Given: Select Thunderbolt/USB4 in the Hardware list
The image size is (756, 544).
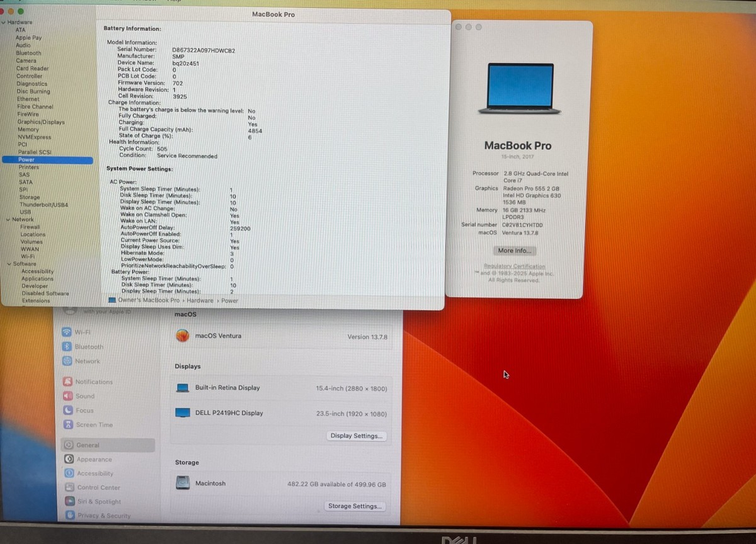Looking at the screenshot, I should coord(43,205).
